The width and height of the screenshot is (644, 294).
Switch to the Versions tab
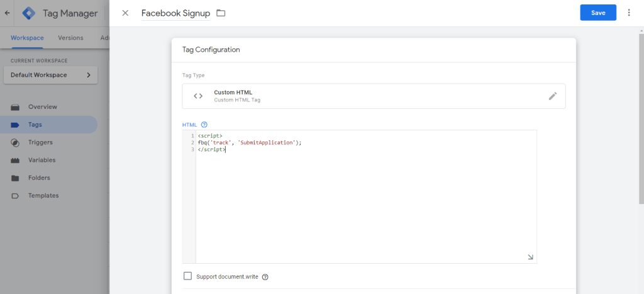tap(70, 38)
